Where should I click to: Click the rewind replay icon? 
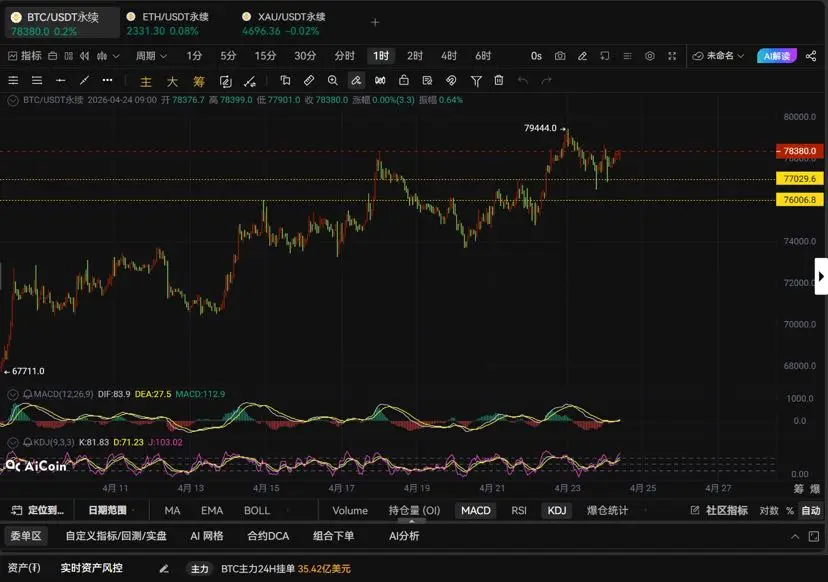(84, 55)
